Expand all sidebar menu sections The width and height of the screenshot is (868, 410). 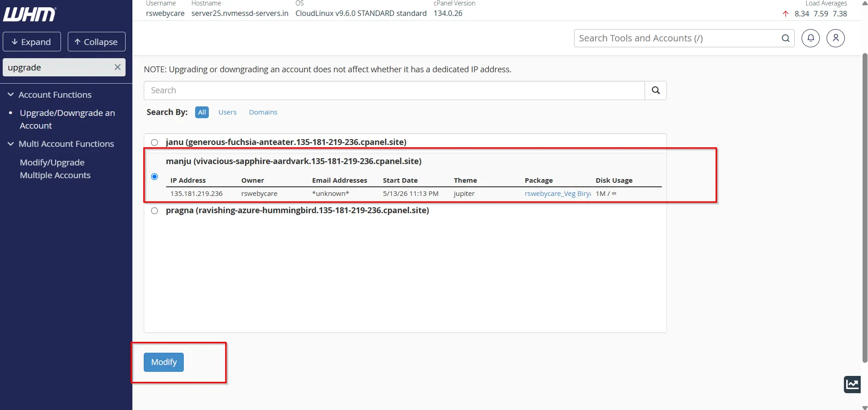(x=32, y=42)
